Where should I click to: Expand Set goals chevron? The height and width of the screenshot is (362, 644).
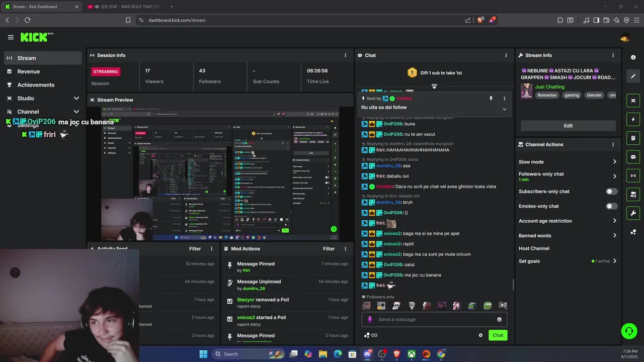tap(614, 261)
